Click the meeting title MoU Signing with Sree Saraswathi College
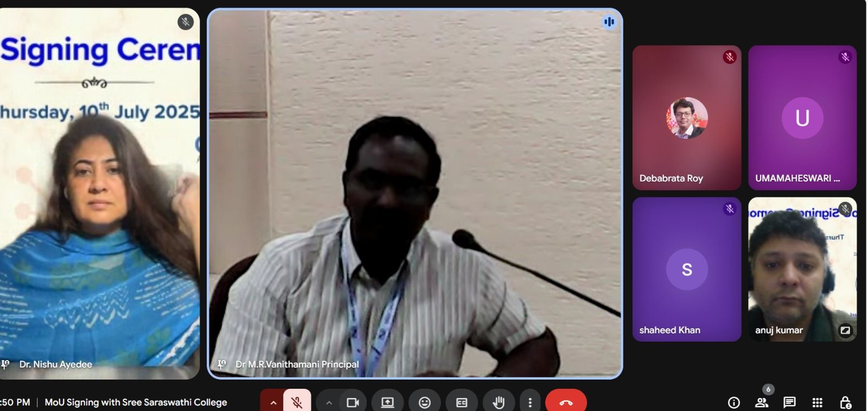This screenshot has width=868, height=411. click(136, 402)
